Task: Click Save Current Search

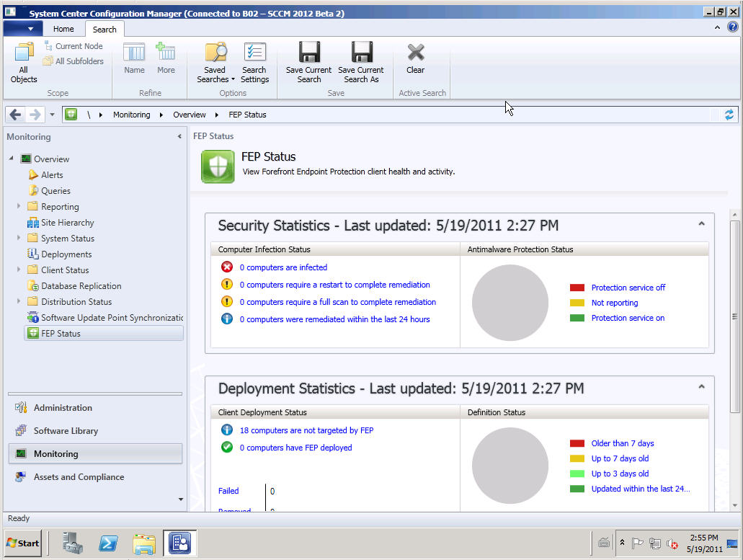Action: click(309, 63)
